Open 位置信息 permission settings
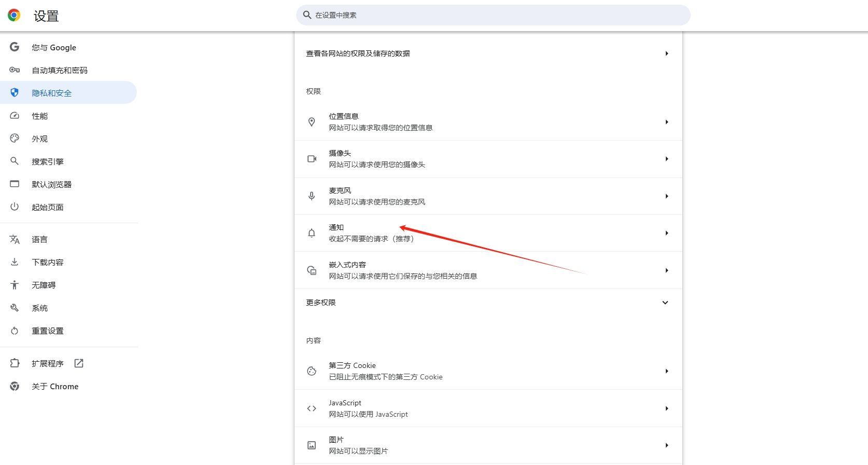 point(488,122)
